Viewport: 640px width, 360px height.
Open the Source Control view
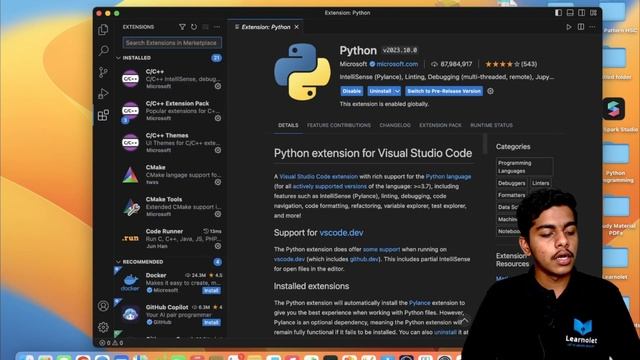click(x=103, y=72)
